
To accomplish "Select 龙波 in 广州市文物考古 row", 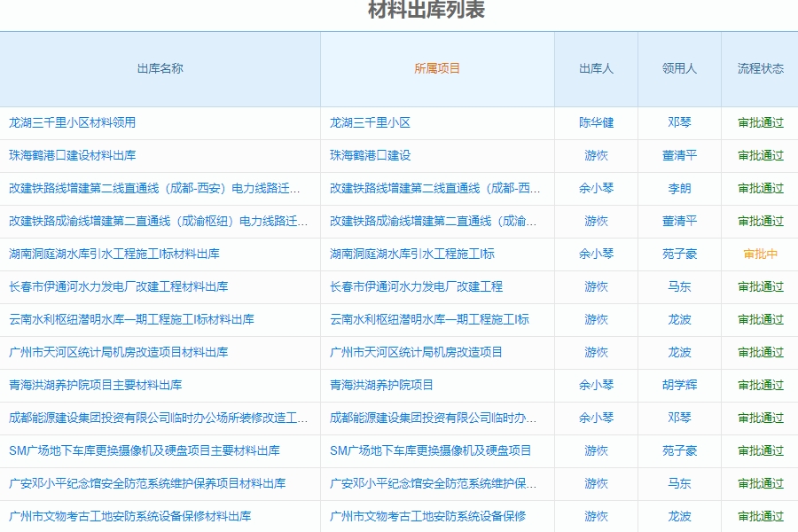I will [679, 516].
